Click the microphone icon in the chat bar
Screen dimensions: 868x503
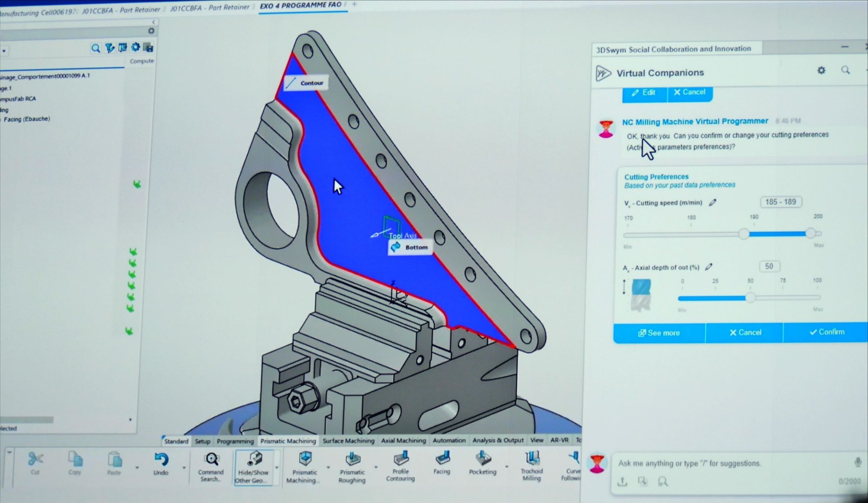[x=857, y=463]
